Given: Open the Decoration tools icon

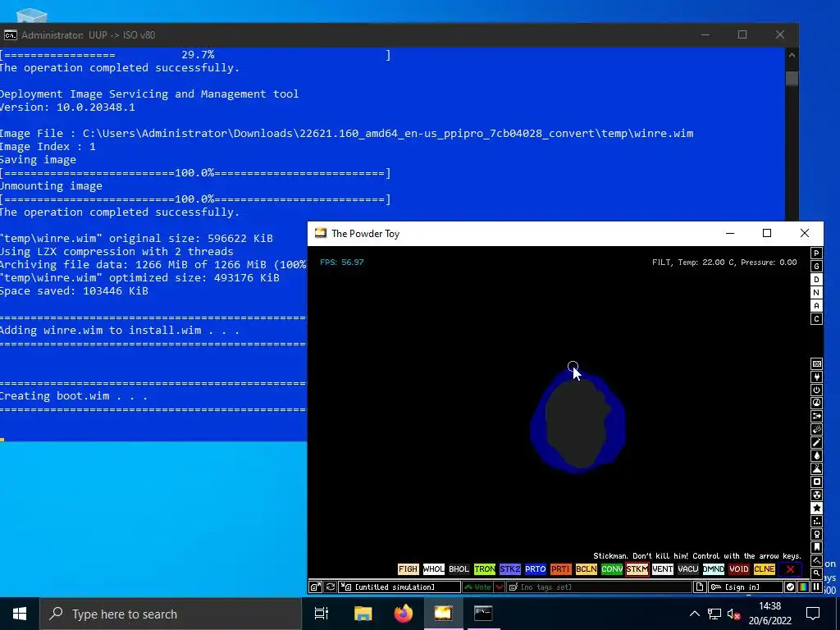Looking at the screenshot, I should [816, 560].
